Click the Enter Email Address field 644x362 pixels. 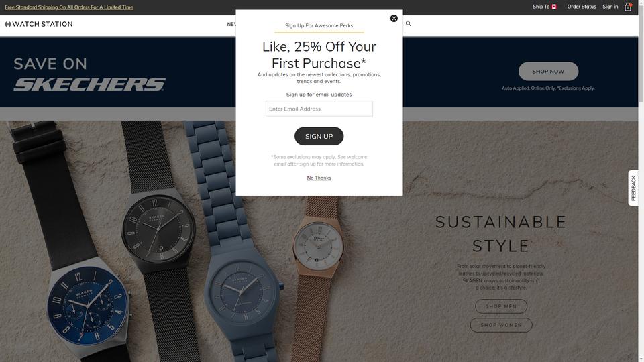[319, 109]
